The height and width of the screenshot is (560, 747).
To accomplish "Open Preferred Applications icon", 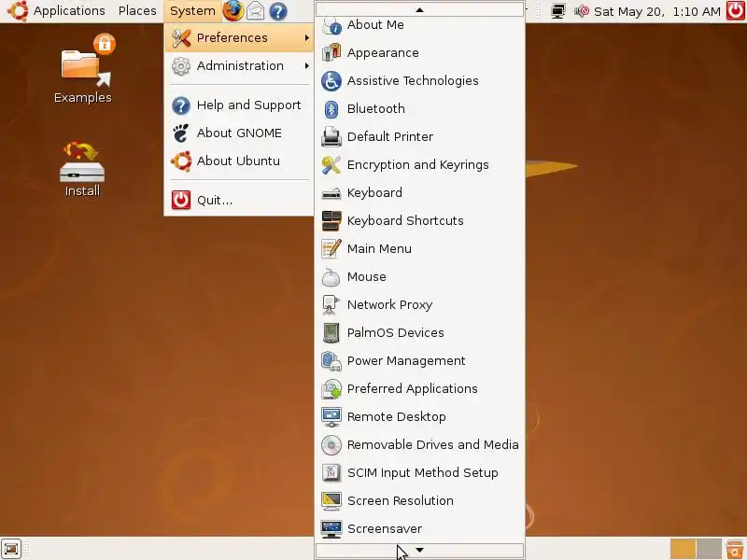I will [x=331, y=389].
